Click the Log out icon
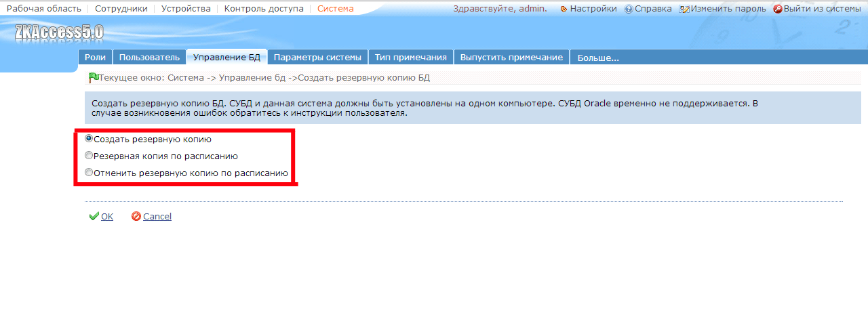Viewport: 868px width, 317px height. pyautogui.click(x=778, y=9)
